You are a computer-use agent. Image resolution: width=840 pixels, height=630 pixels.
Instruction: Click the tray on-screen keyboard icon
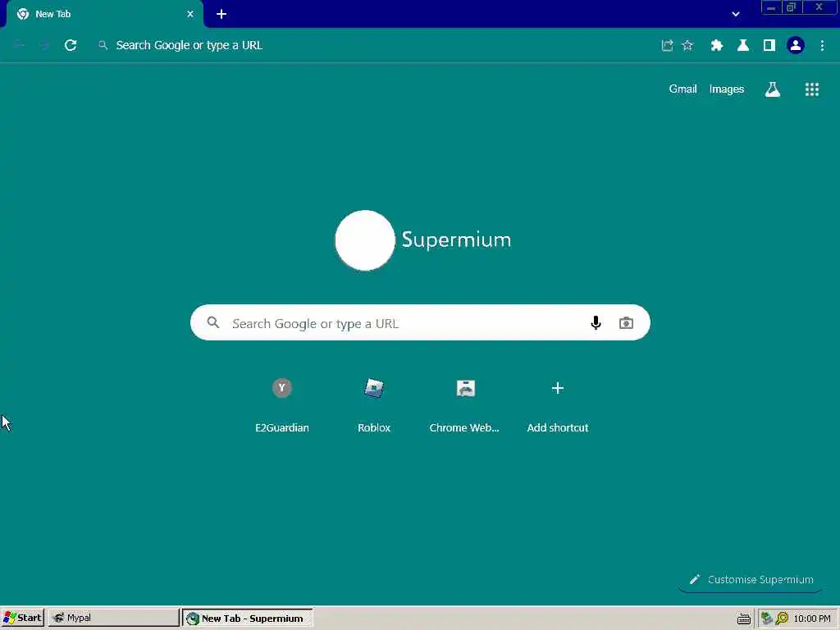click(x=743, y=619)
